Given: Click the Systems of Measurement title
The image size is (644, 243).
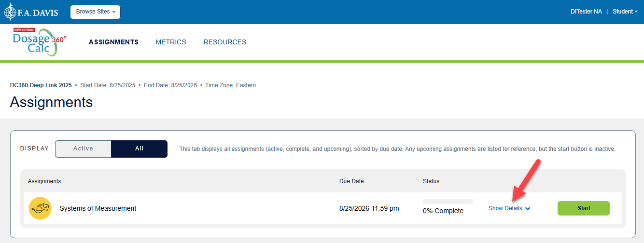Looking at the screenshot, I should (x=98, y=208).
